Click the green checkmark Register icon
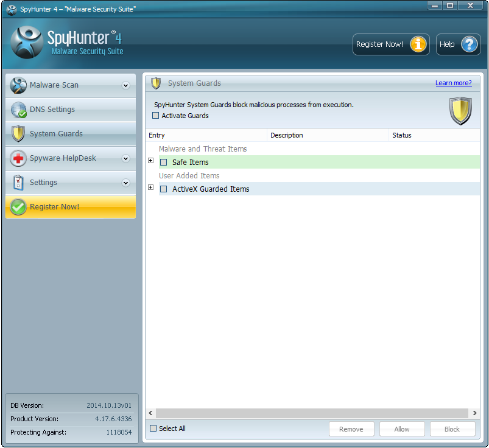Screen dimensions: 489x448 pyautogui.click(x=18, y=207)
